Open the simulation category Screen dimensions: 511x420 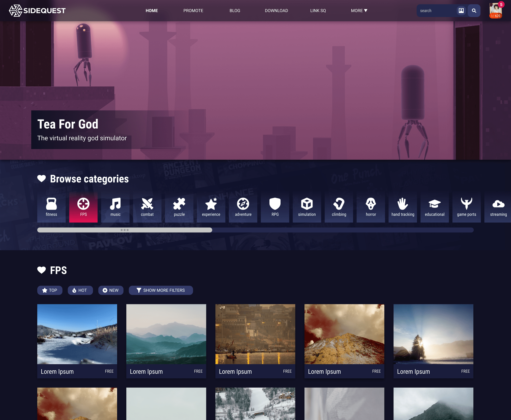[x=307, y=207]
